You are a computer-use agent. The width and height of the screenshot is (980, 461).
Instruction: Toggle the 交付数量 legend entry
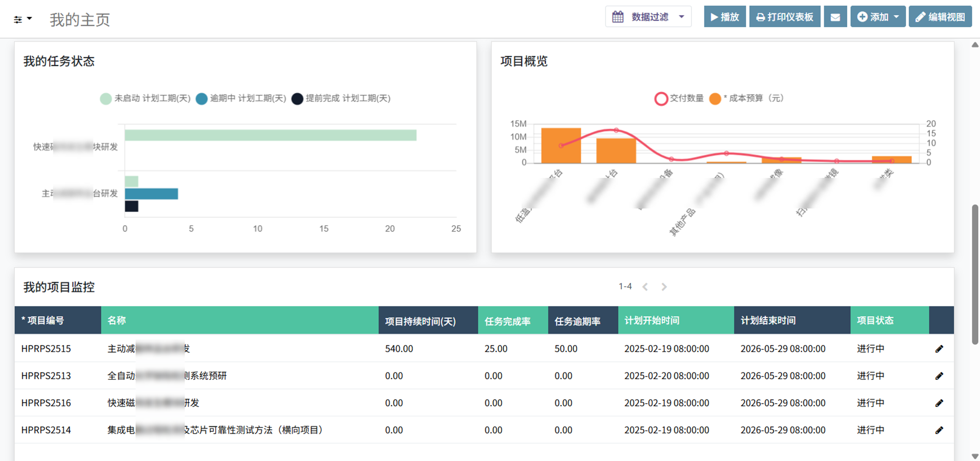[x=680, y=98]
